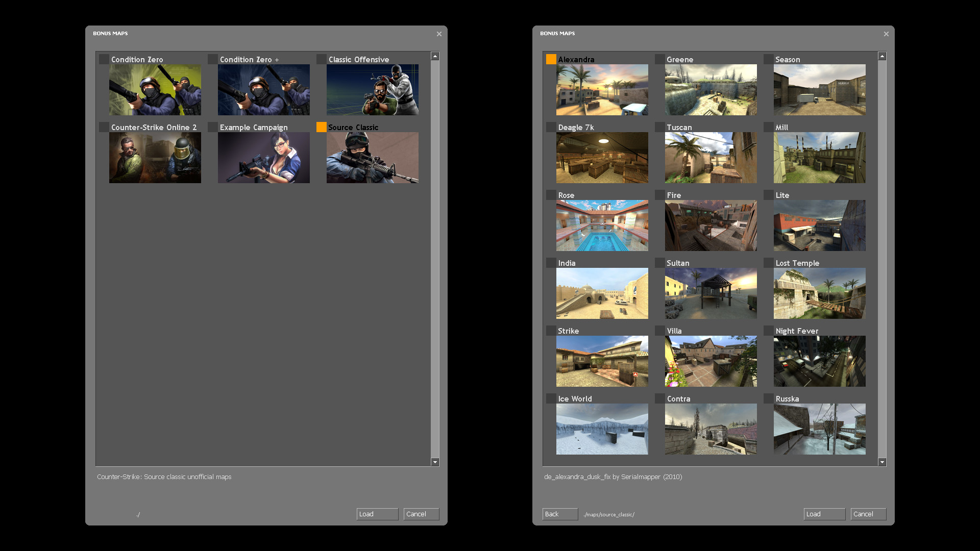Toggle the Villa checkbox
The height and width of the screenshot is (551, 980).
coord(660,331)
